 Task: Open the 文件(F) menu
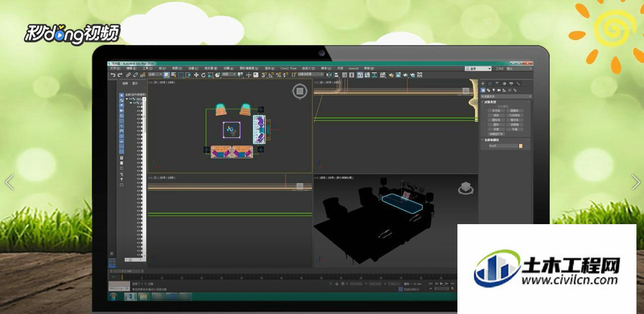(115, 68)
